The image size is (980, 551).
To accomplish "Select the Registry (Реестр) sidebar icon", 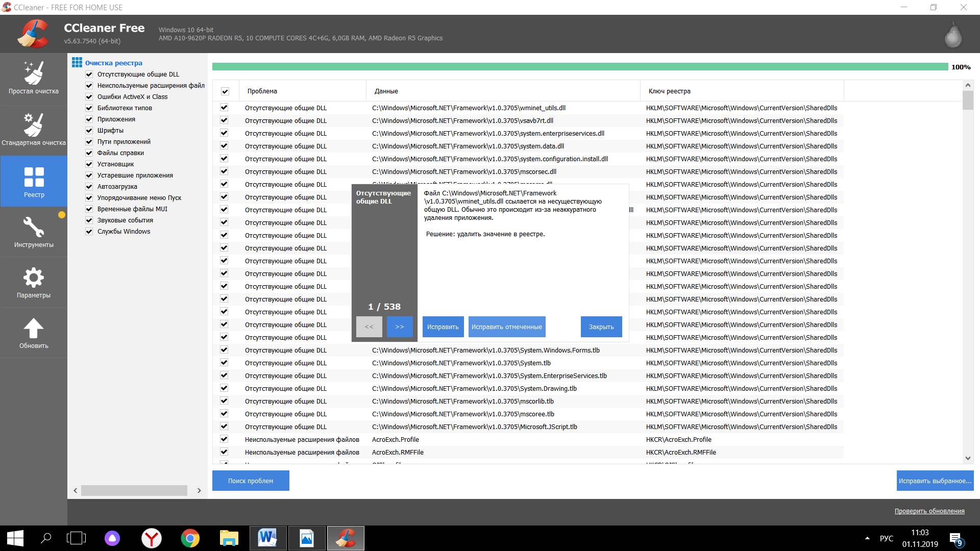I will (34, 182).
